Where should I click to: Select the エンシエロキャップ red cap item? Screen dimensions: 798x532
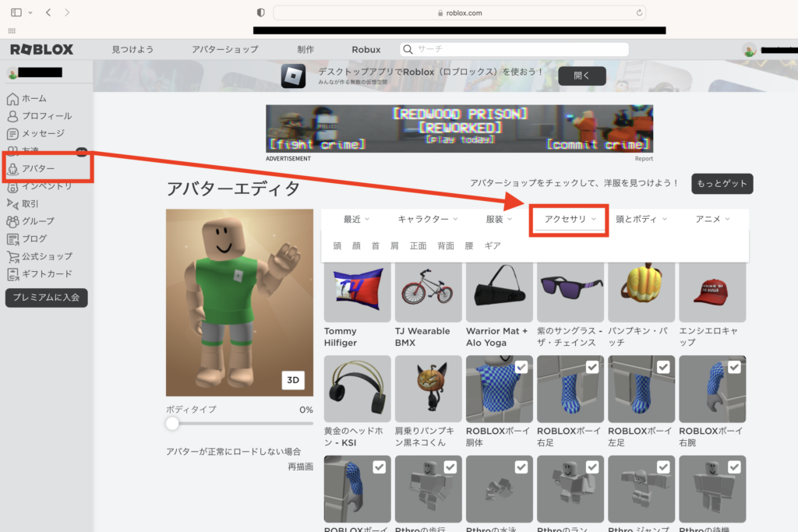point(712,292)
